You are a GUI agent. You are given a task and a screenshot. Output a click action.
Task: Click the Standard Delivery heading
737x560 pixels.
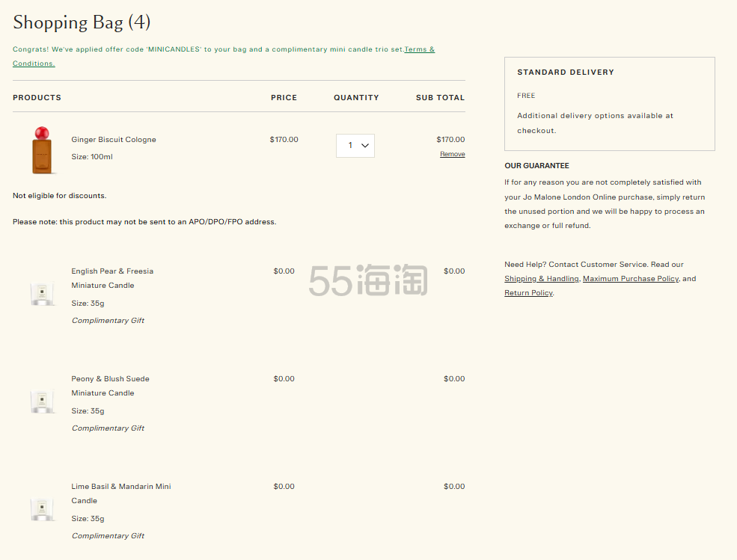[x=565, y=73]
